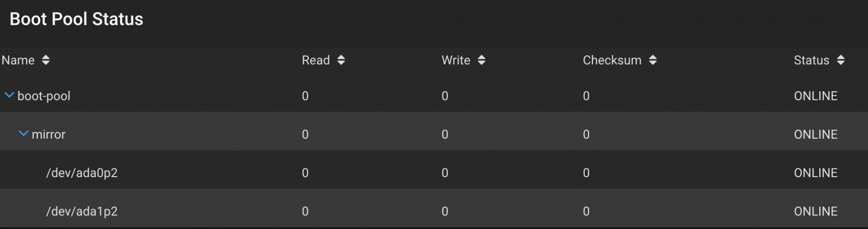Select the /dev/ada0p2 device row
This screenshot has width=868, height=229.
coord(434,173)
